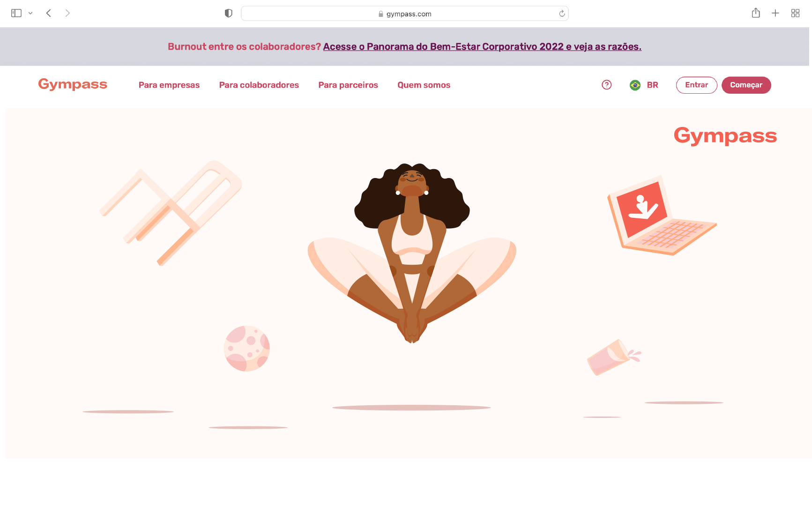
Task: Show the tab overview grid icon
Action: [x=795, y=13]
